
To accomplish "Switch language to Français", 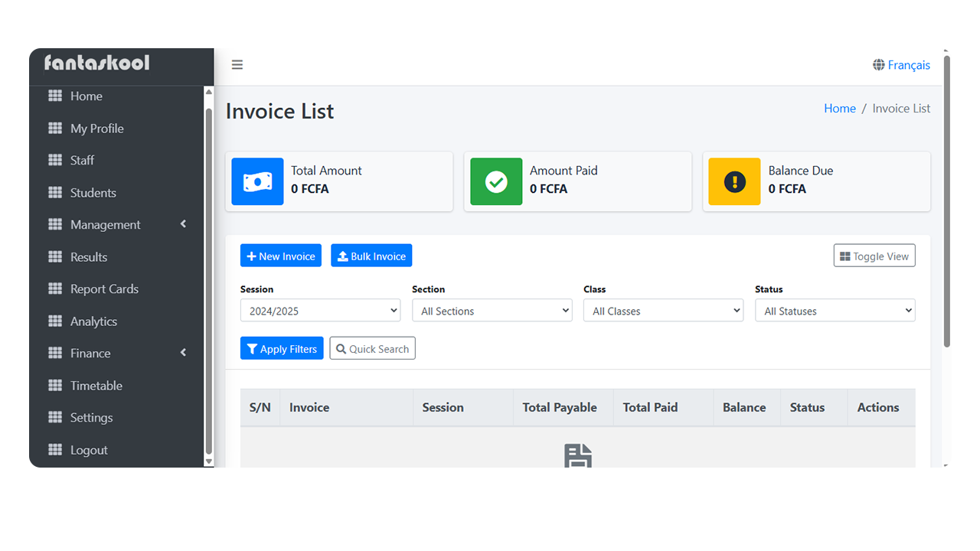I will [909, 65].
